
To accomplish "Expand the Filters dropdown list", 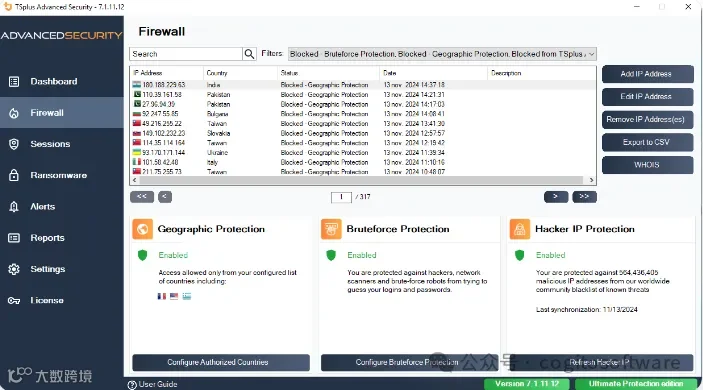I will [x=591, y=54].
